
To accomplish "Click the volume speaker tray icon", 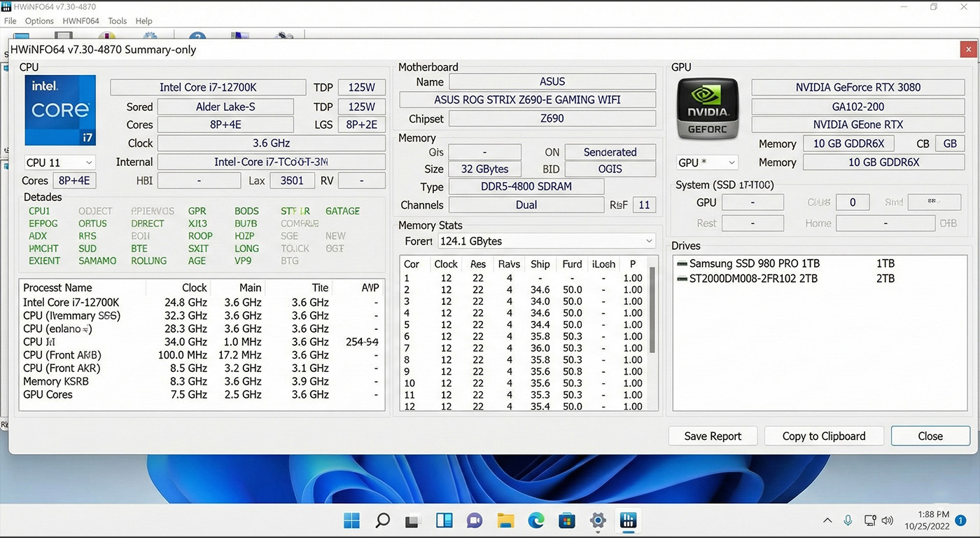I will coord(888,520).
